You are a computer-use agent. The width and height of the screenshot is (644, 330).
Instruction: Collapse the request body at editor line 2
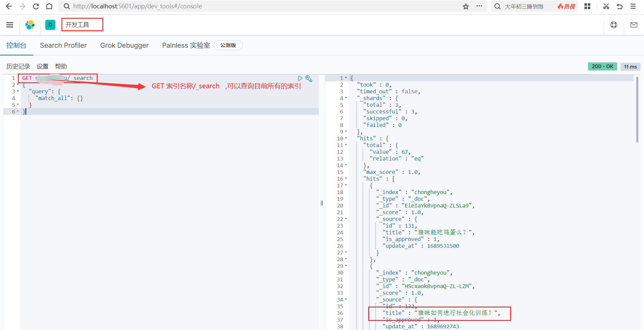click(x=18, y=85)
